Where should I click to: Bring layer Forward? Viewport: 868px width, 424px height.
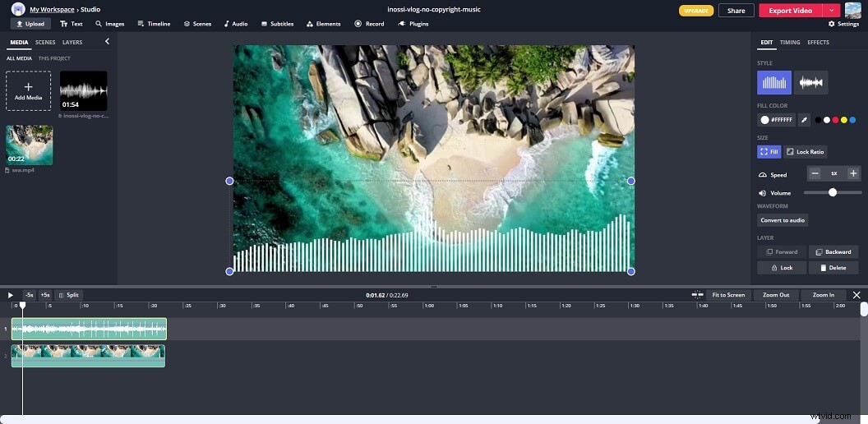782,252
